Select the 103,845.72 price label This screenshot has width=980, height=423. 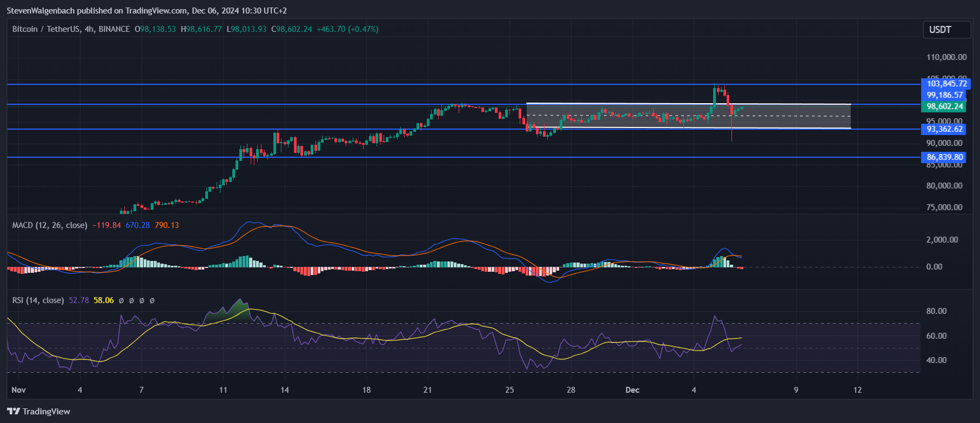coord(947,84)
